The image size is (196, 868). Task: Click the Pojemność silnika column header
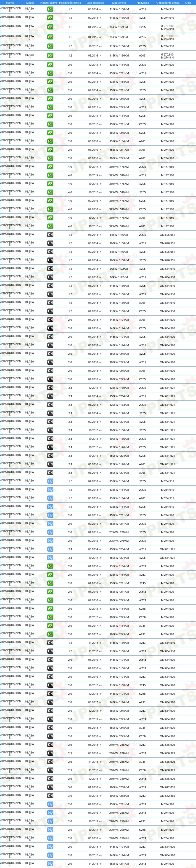click(70, 3)
